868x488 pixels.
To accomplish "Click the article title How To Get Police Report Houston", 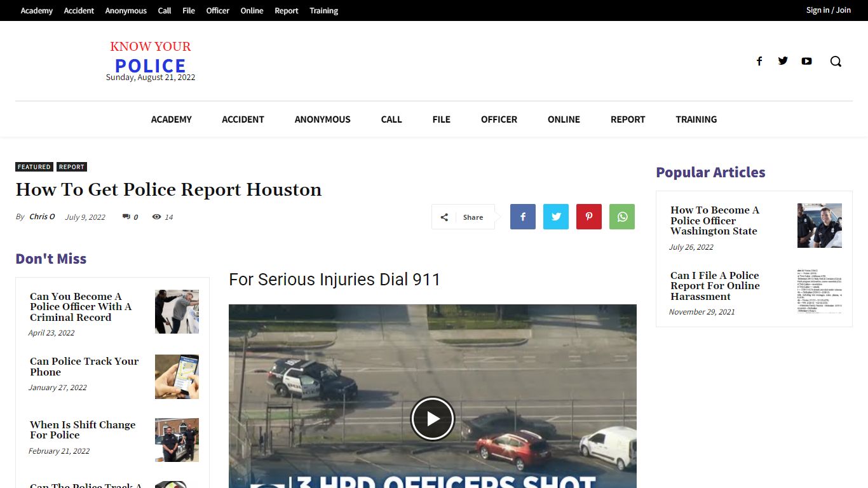I will [168, 190].
